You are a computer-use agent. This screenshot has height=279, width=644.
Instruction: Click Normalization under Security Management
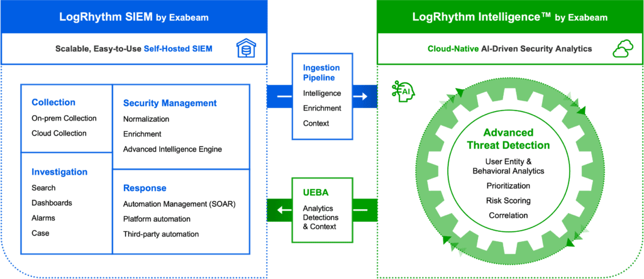[x=146, y=119]
